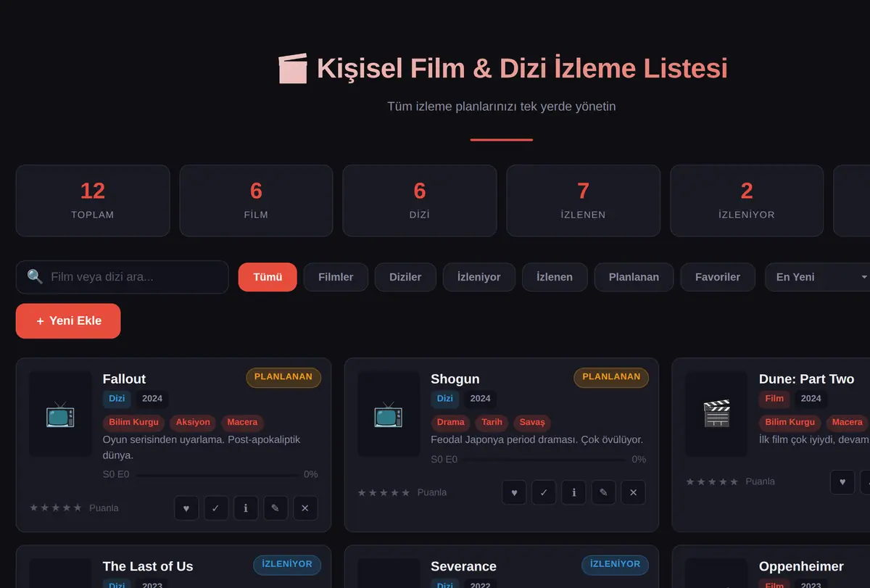Rate Fallout using the star rating
The image size is (870, 588).
pos(56,508)
